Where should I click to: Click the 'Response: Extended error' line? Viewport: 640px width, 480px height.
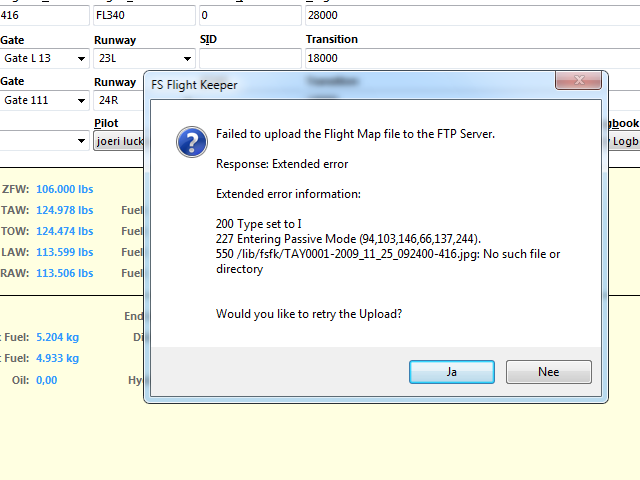tap(282, 164)
